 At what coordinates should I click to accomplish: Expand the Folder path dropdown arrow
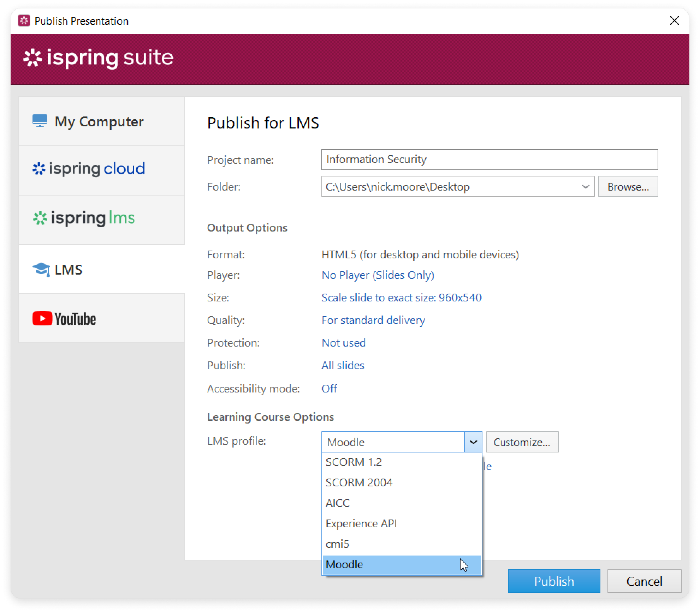pyautogui.click(x=585, y=187)
